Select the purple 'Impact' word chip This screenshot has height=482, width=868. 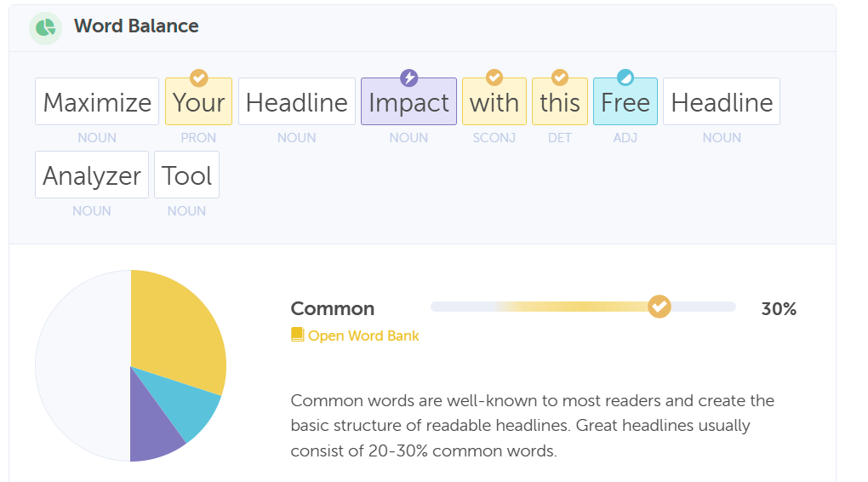[408, 102]
